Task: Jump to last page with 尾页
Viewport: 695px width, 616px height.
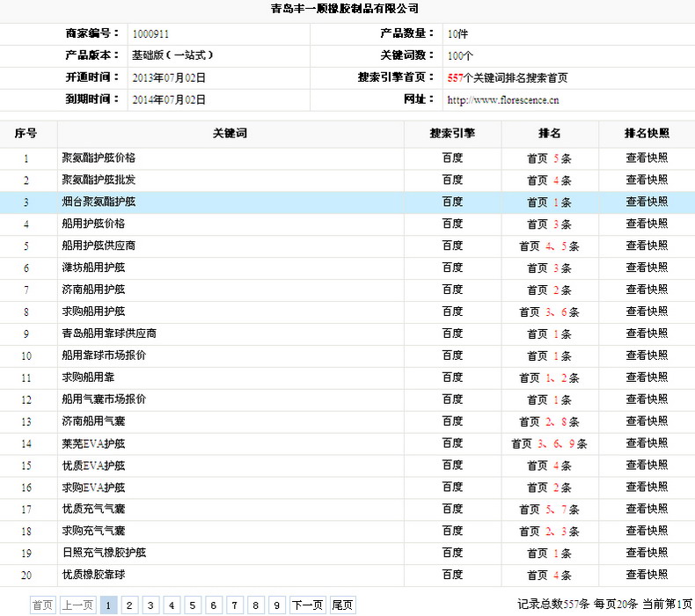Action: (x=343, y=605)
